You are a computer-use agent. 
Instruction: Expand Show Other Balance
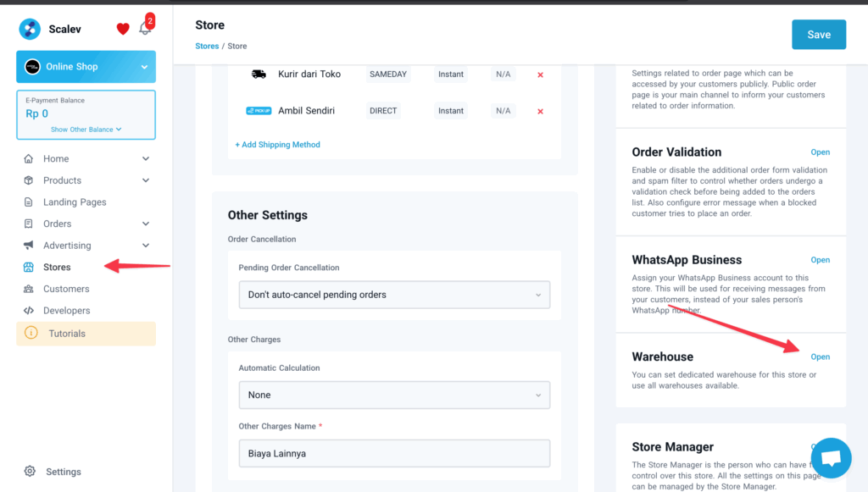pyautogui.click(x=86, y=130)
